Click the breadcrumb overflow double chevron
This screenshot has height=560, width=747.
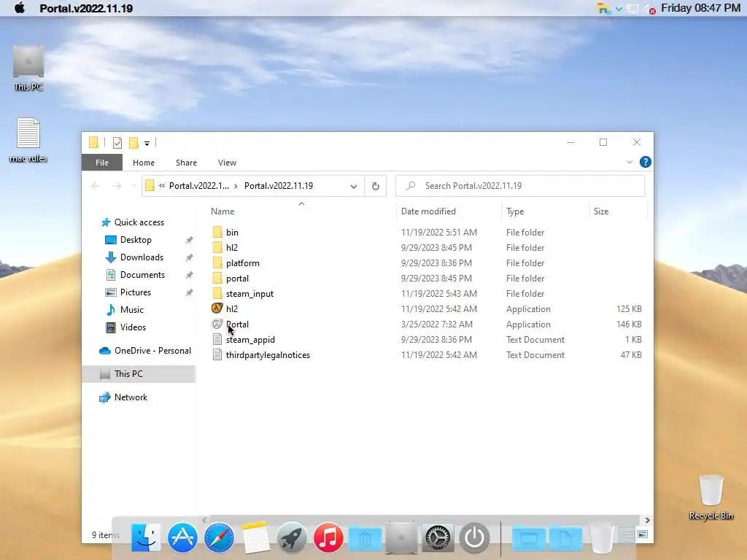click(162, 186)
